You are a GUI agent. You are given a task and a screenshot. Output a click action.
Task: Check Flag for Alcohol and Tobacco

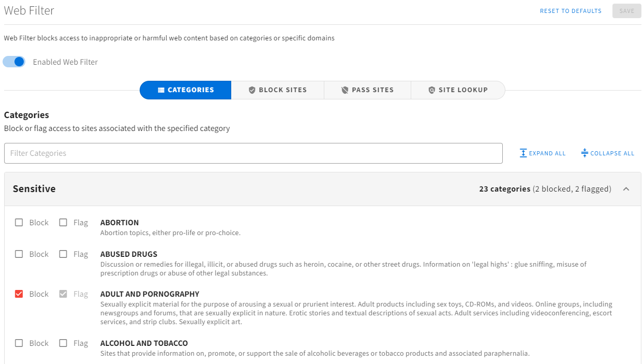[63, 343]
